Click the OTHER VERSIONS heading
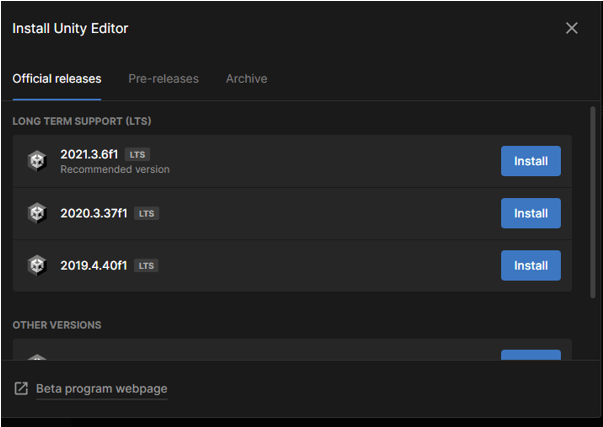 coord(57,325)
